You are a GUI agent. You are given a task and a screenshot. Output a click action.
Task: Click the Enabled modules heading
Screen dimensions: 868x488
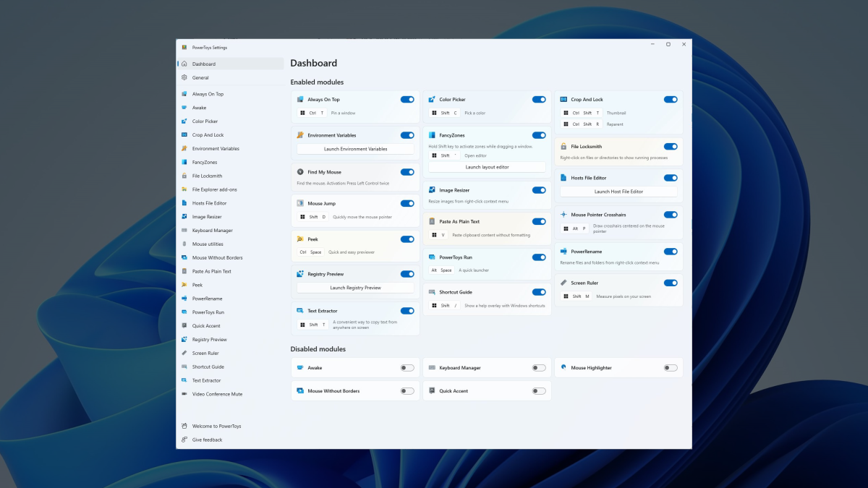point(317,82)
